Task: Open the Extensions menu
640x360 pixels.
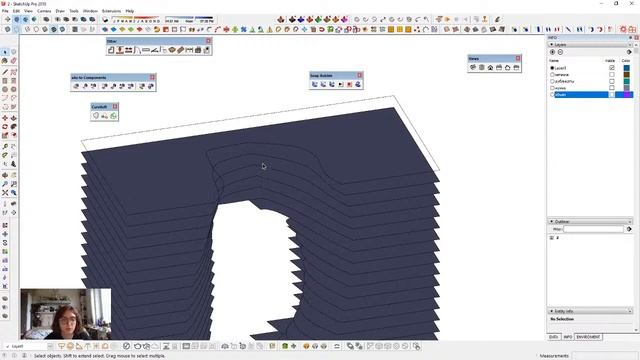Action: pos(111,11)
